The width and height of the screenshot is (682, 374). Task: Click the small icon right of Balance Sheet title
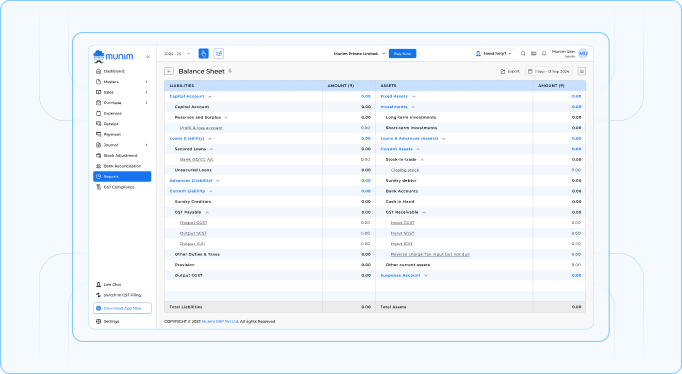pos(230,71)
